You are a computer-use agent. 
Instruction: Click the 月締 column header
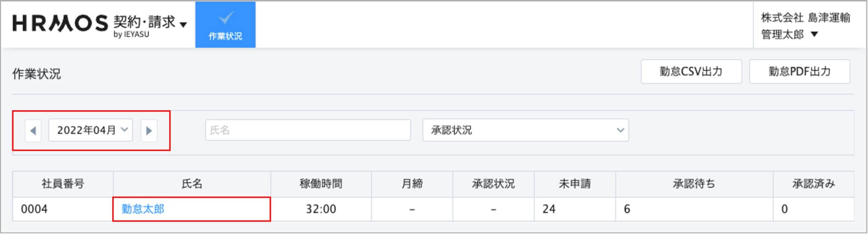point(412,184)
